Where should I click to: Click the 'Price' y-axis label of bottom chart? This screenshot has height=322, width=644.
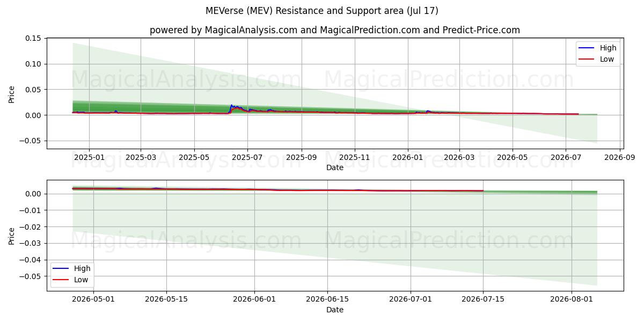(12, 236)
